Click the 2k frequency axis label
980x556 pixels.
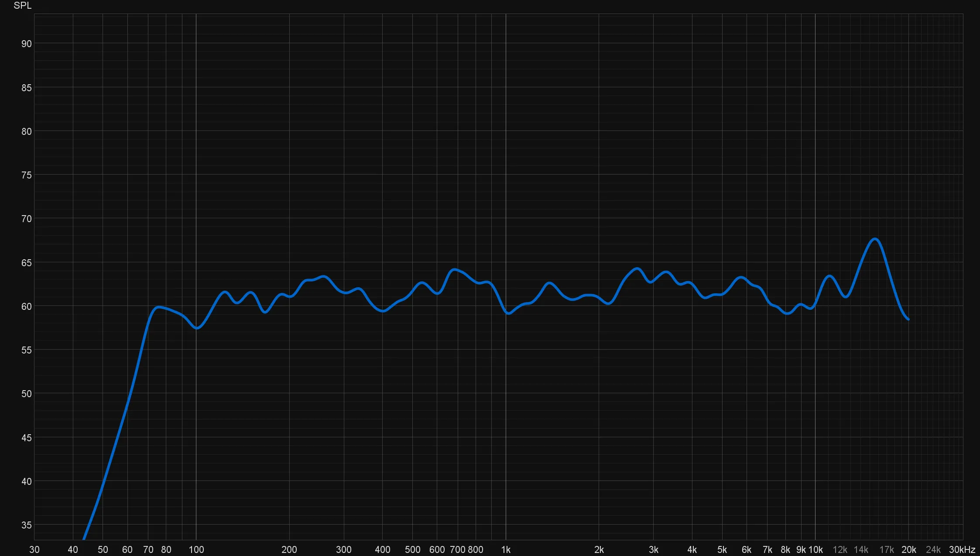[599, 549]
